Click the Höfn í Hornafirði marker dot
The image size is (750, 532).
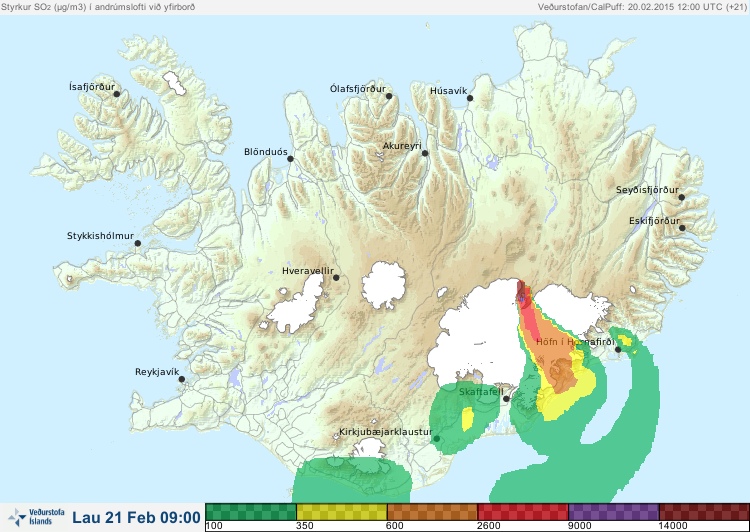pos(618,350)
